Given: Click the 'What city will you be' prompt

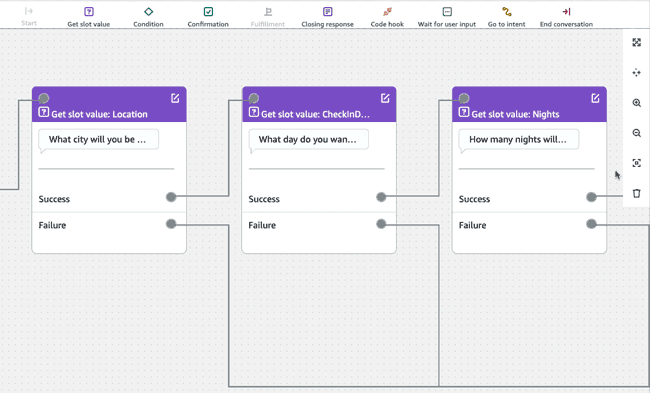Looking at the screenshot, I should click(x=98, y=139).
